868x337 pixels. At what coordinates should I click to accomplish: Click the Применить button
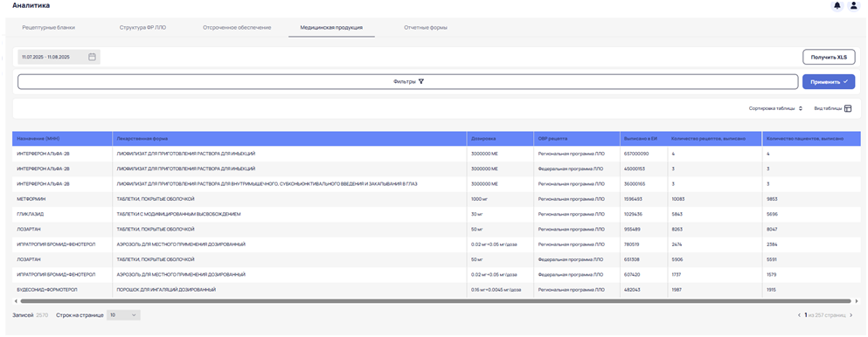click(829, 82)
